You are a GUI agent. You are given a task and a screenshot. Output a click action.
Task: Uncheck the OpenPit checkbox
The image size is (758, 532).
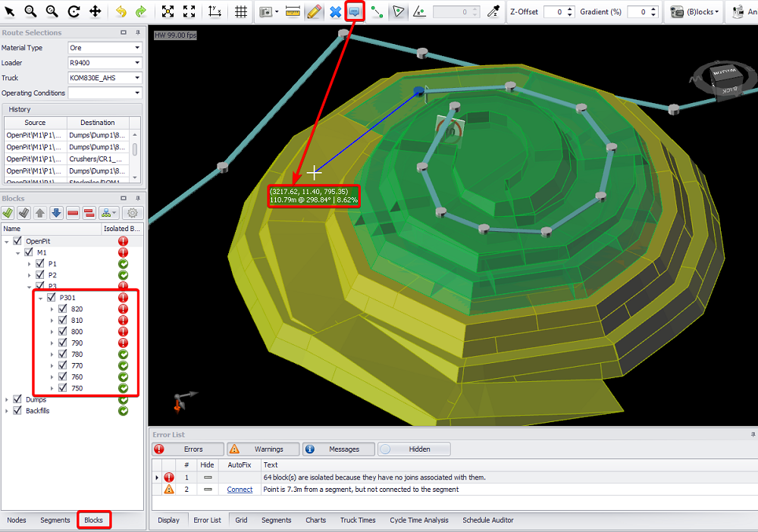[17, 241]
